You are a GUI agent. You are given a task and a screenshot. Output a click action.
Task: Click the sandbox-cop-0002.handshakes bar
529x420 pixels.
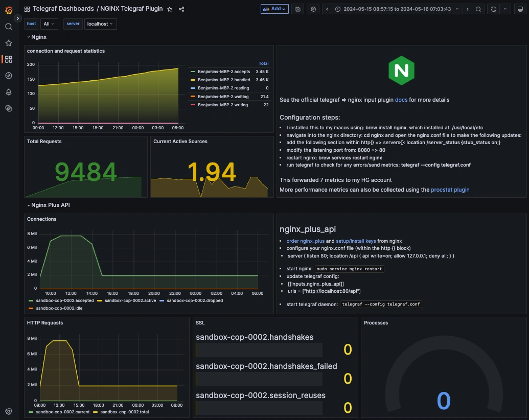tap(259, 350)
